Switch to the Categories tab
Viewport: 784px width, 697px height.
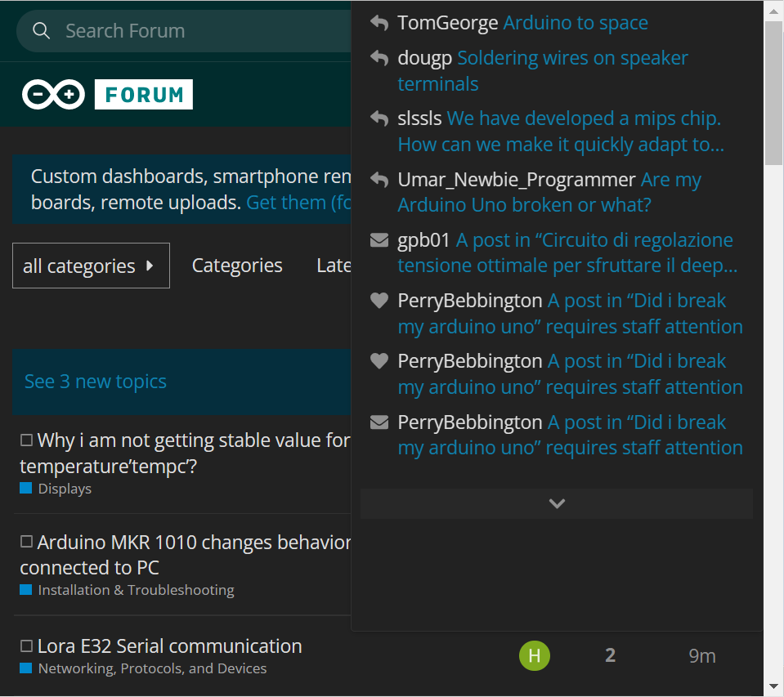click(x=237, y=266)
